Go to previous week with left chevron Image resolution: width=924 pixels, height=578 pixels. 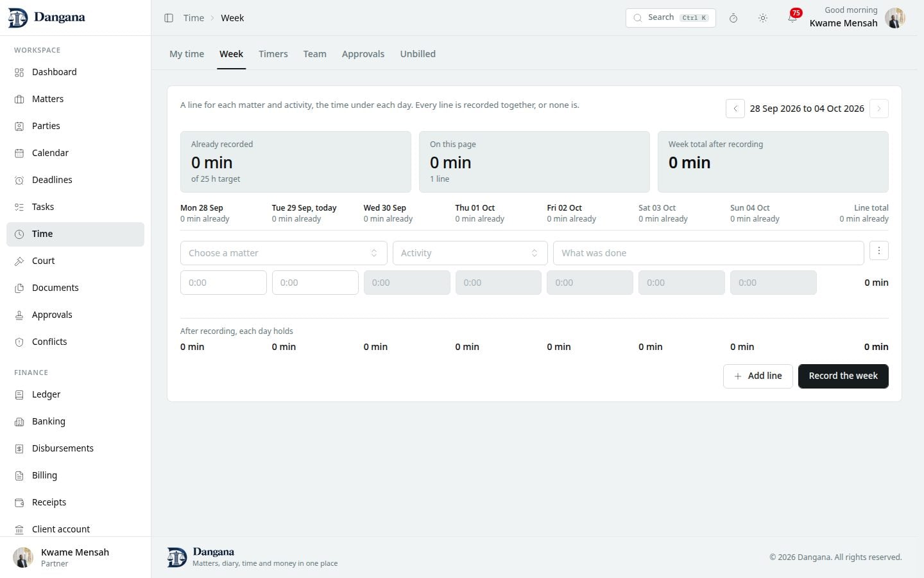click(735, 109)
